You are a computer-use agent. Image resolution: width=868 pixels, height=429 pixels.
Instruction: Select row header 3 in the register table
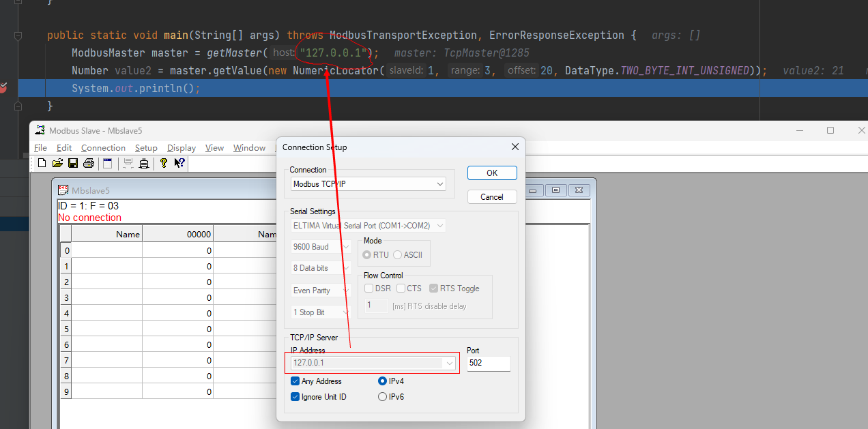point(66,297)
